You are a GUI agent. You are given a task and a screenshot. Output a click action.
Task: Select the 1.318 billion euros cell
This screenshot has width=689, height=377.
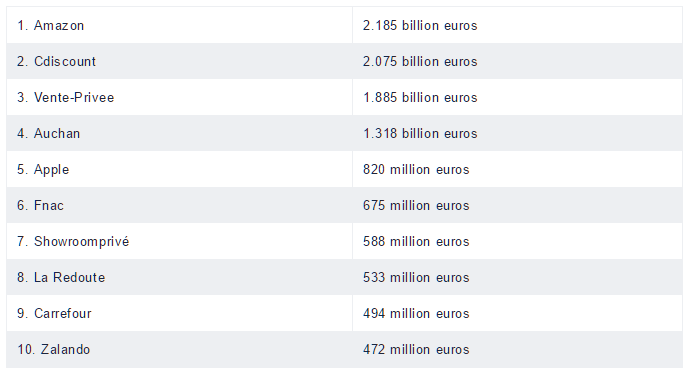(518, 133)
